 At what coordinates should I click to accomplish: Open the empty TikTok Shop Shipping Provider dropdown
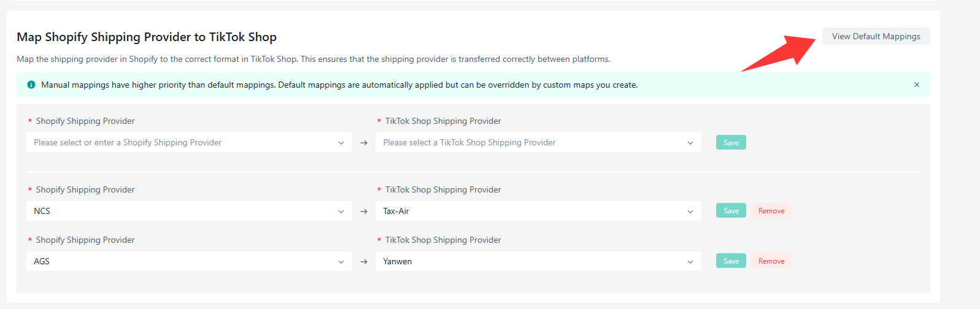534,142
